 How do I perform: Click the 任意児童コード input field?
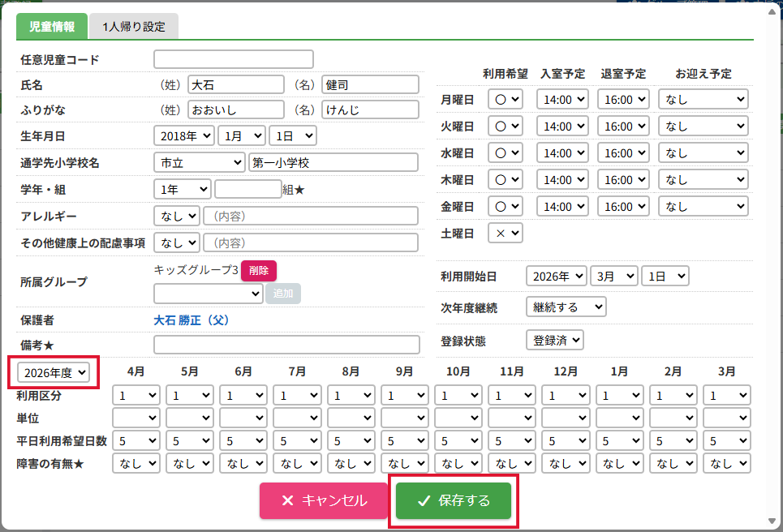(x=234, y=59)
